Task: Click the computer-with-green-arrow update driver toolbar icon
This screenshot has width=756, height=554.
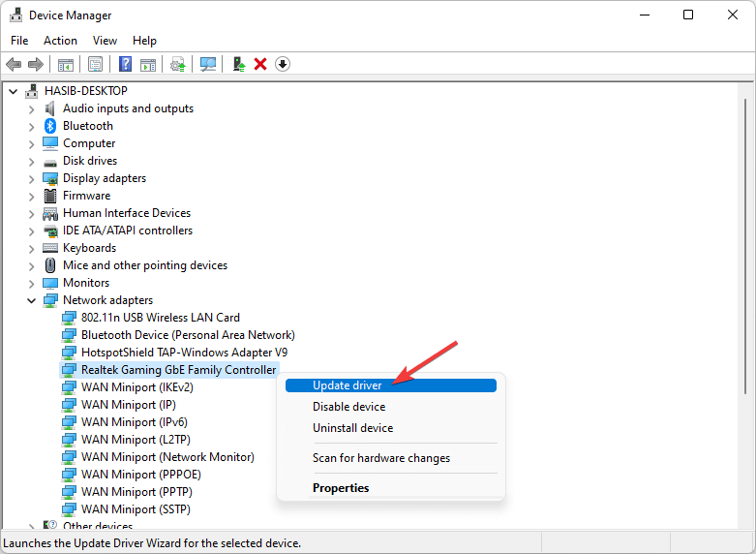Action: click(x=238, y=64)
